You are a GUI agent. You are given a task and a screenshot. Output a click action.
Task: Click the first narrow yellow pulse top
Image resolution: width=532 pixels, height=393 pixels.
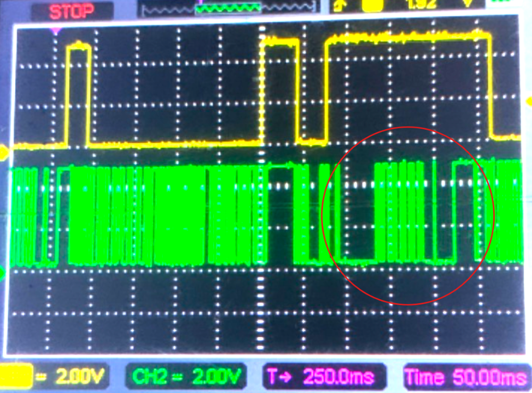[79, 47]
